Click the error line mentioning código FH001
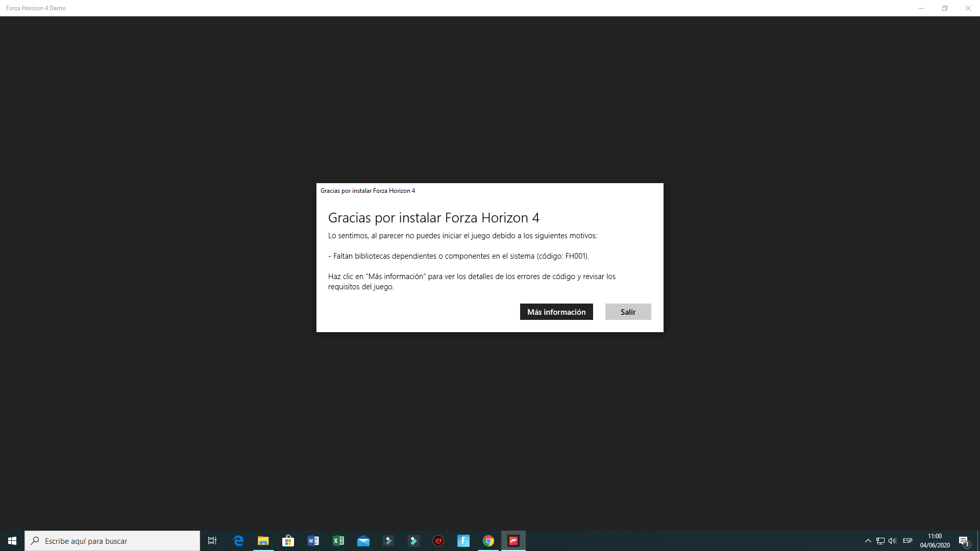The height and width of the screenshot is (551, 980). click(x=458, y=256)
